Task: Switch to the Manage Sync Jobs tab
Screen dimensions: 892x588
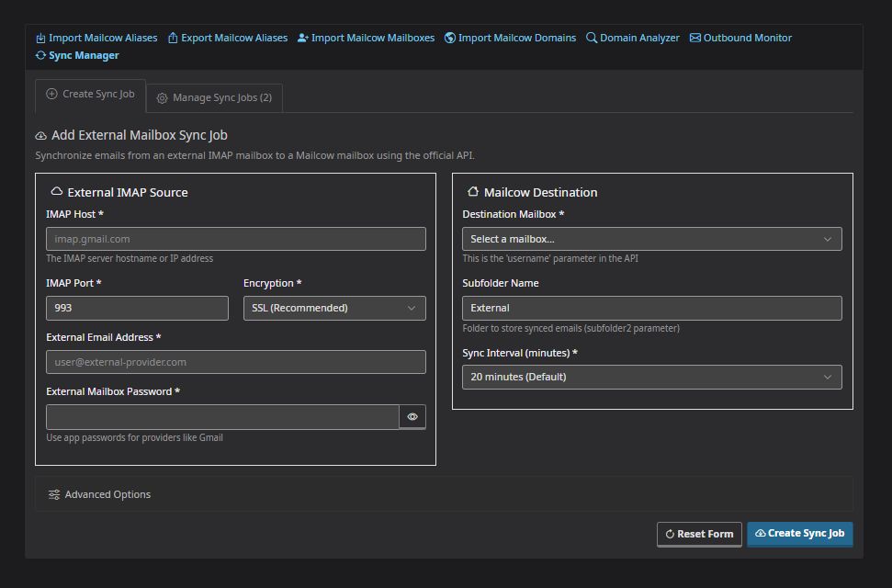Action: pyautogui.click(x=214, y=97)
